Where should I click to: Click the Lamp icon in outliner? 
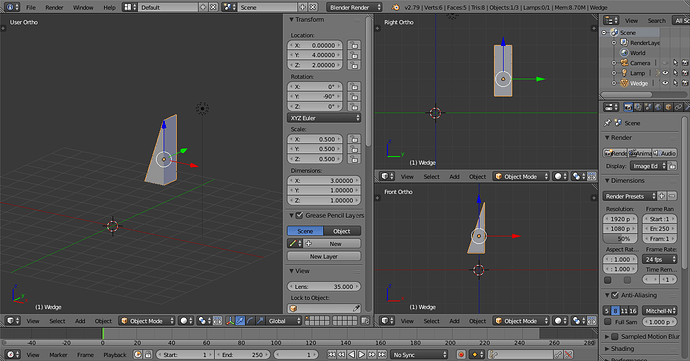pyautogui.click(x=624, y=73)
